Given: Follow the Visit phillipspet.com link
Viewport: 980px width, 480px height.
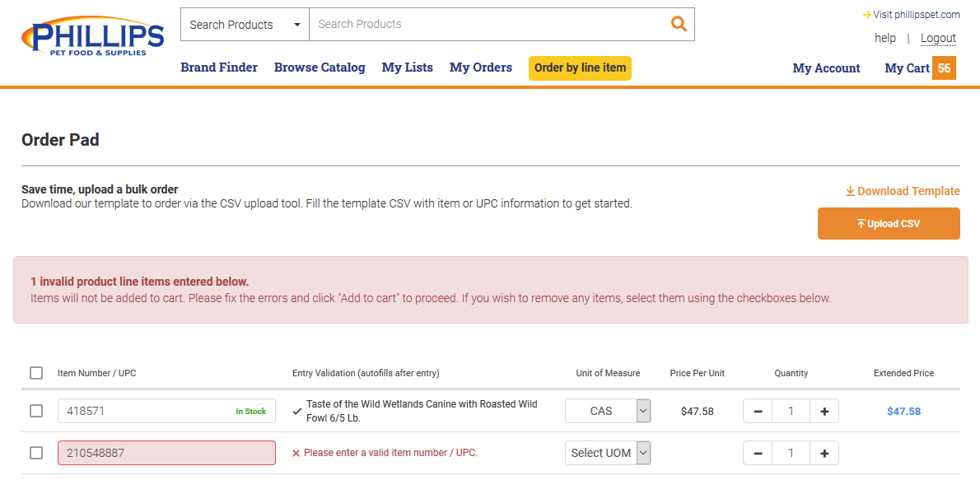Looking at the screenshot, I should tap(912, 14).
